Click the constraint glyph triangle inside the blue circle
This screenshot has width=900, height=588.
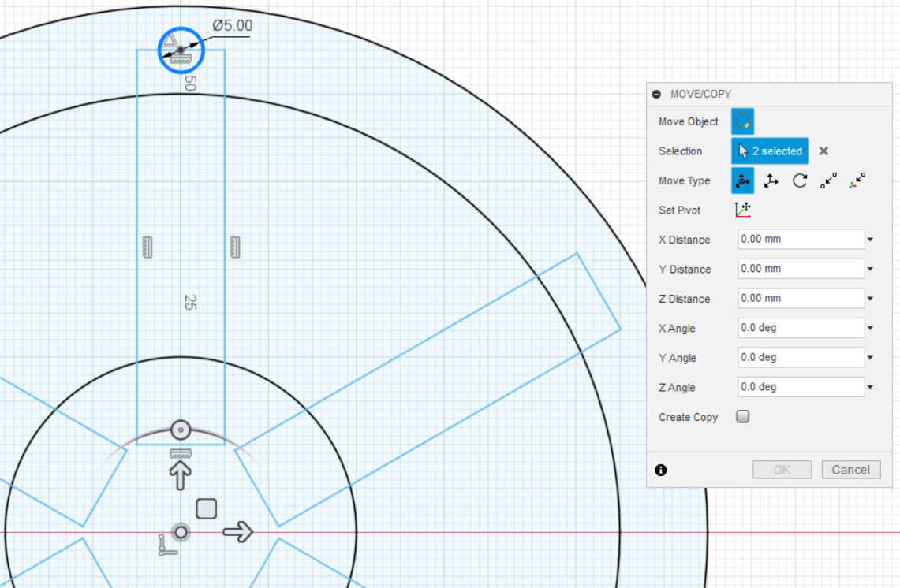(170, 40)
